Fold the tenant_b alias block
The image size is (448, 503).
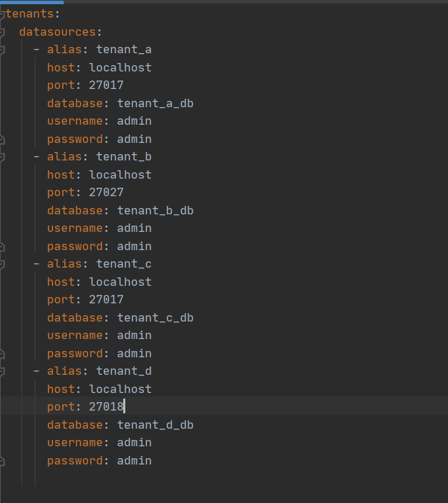3,157
